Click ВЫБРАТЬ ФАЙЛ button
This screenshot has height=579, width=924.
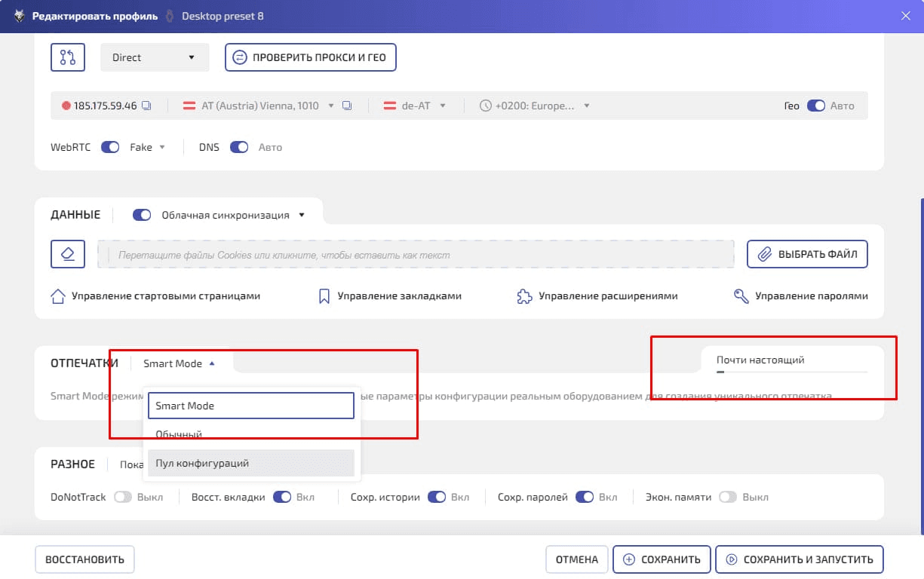click(807, 254)
